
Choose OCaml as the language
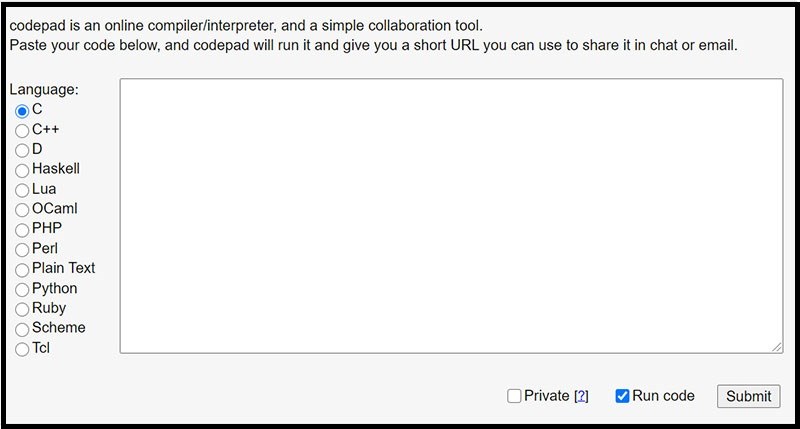[x=22, y=210]
